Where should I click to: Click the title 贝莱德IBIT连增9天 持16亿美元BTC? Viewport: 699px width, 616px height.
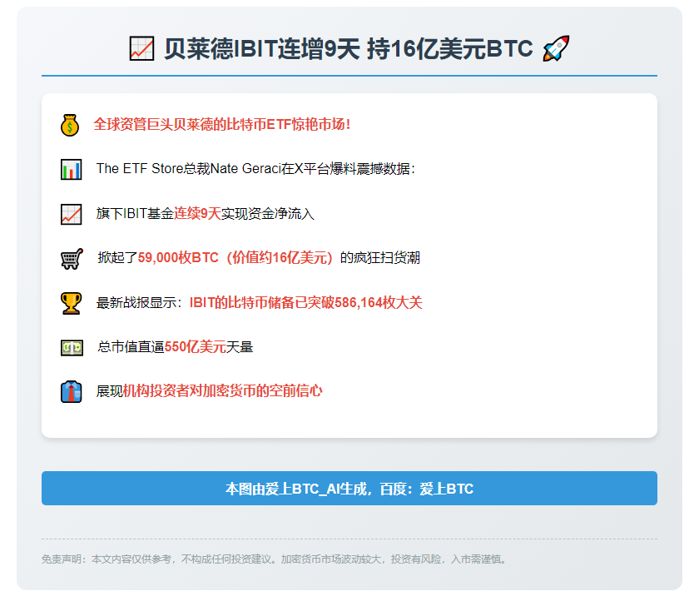tap(349, 48)
